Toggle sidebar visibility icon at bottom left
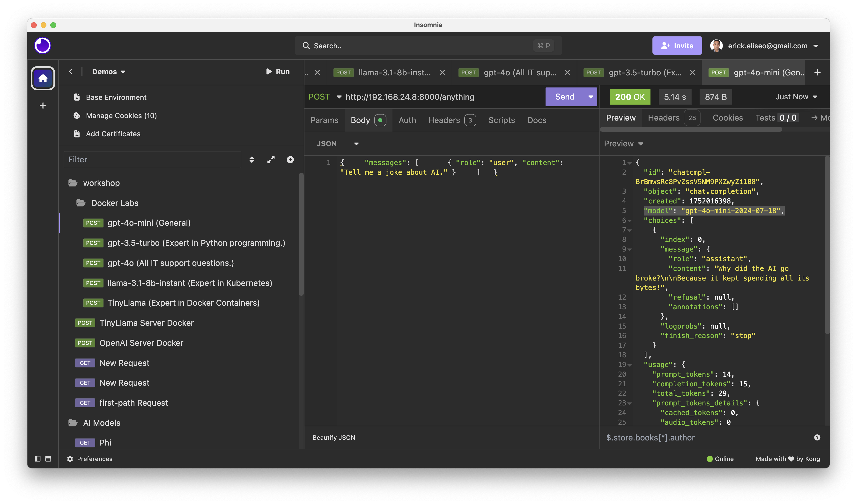857x504 pixels. (38, 459)
